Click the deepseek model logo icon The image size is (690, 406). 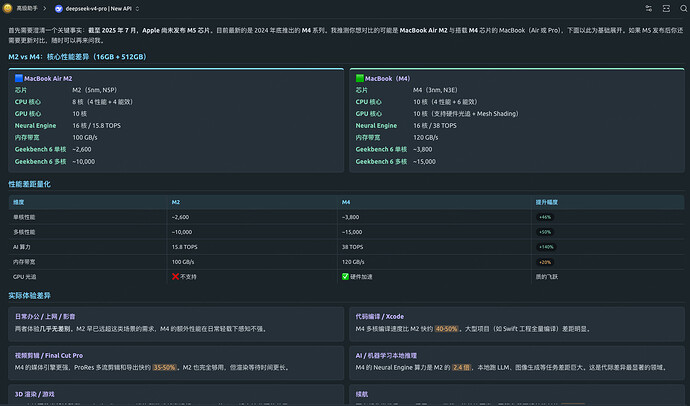tap(59, 9)
